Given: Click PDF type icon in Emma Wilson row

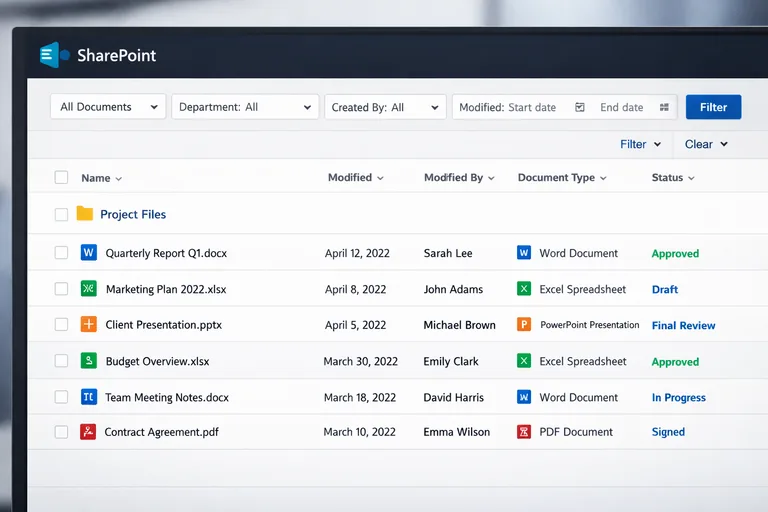Looking at the screenshot, I should coord(524,432).
